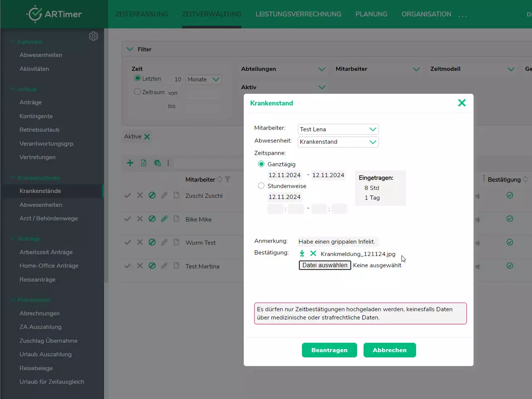Click the Ganztägig end date field
The height and width of the screenshot is (399, 532).
tap(328, 175)
